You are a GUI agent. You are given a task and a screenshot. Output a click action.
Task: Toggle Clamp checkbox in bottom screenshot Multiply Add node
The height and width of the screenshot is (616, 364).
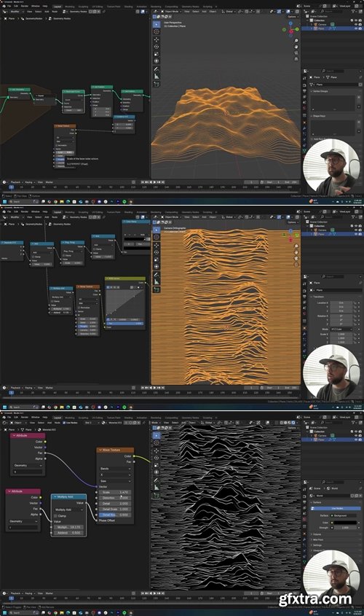coord(56,515)
